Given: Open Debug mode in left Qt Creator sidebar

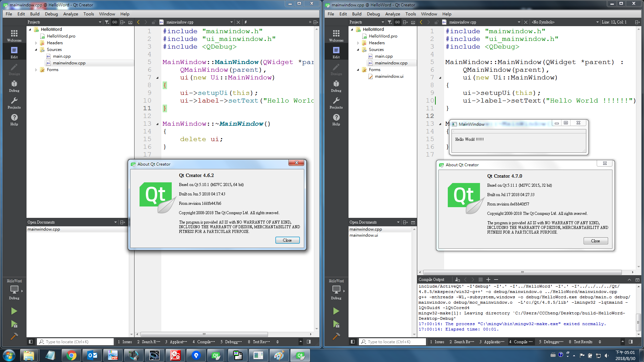Looking at the screenshot, I should tap(14, 86).
